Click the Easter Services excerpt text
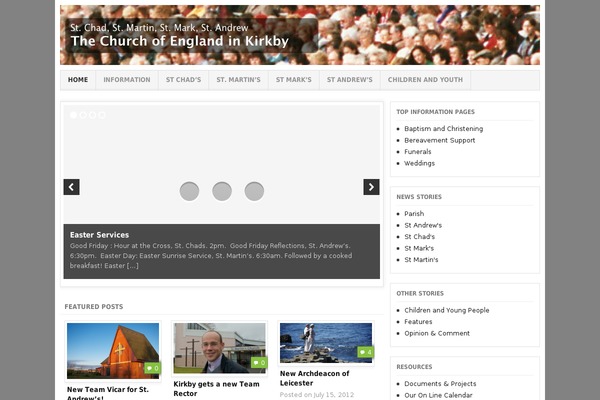 211,256
